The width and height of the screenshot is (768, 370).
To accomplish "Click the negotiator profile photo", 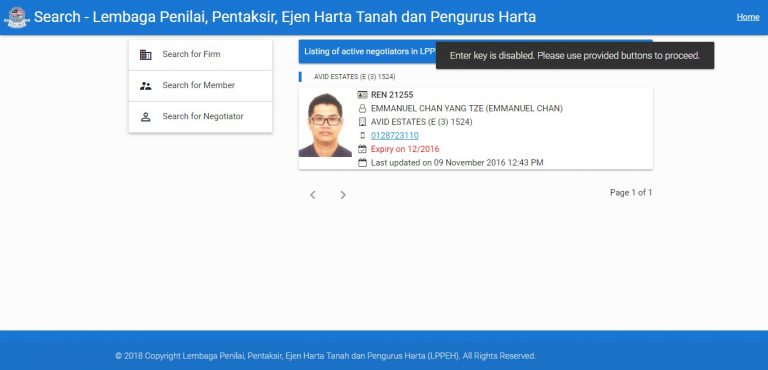I will 325,125.
